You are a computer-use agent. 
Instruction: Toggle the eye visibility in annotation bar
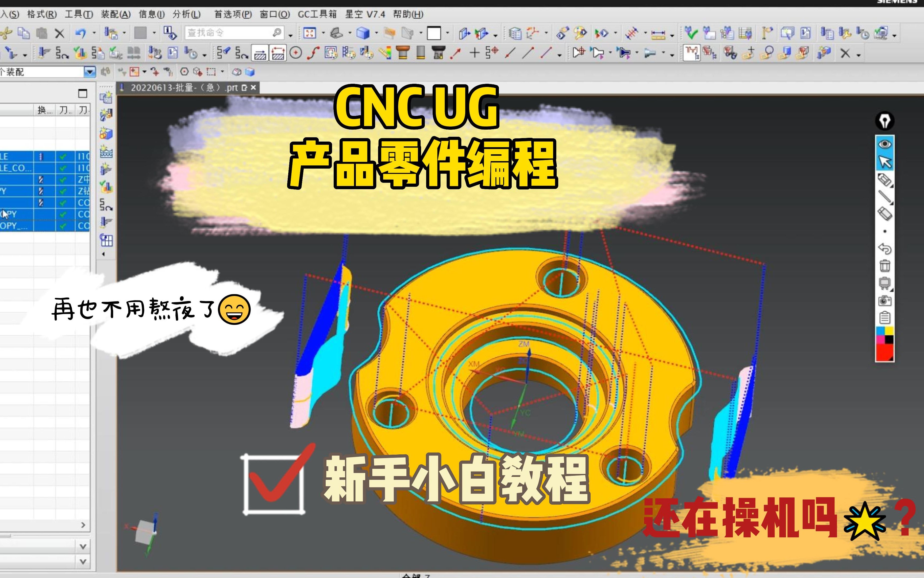[x=885, y=144]
